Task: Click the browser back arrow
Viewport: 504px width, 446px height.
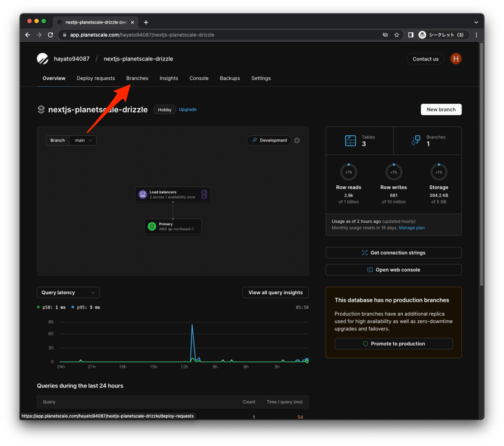Action: pos(28,35)
